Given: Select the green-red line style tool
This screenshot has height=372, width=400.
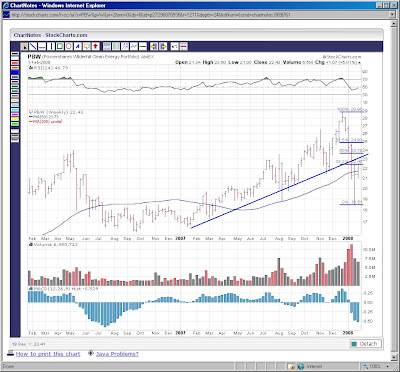Looking at the screenshot, I should (143, 46).
